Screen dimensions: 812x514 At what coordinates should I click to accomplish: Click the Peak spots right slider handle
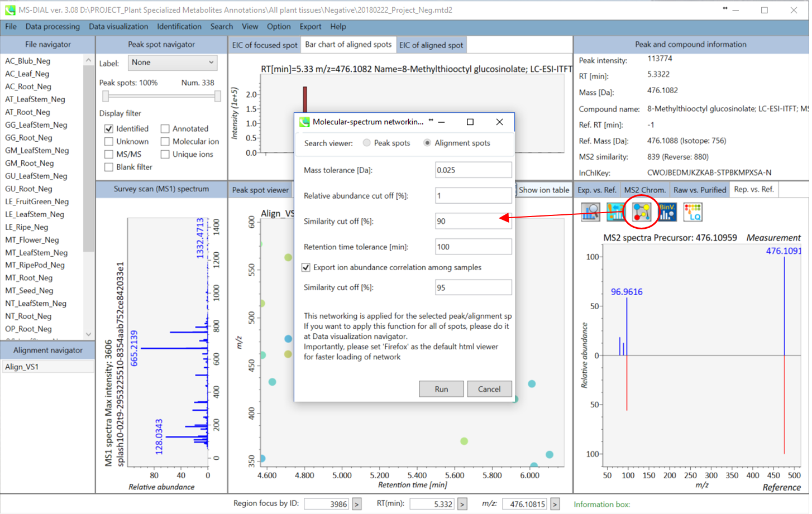tap(217, 97)
